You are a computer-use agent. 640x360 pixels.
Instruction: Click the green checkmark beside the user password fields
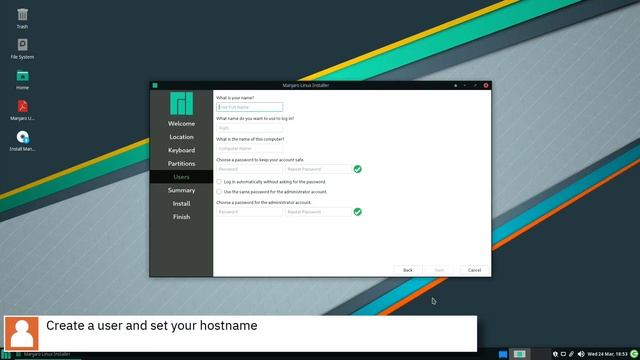[x=358, y=169]
